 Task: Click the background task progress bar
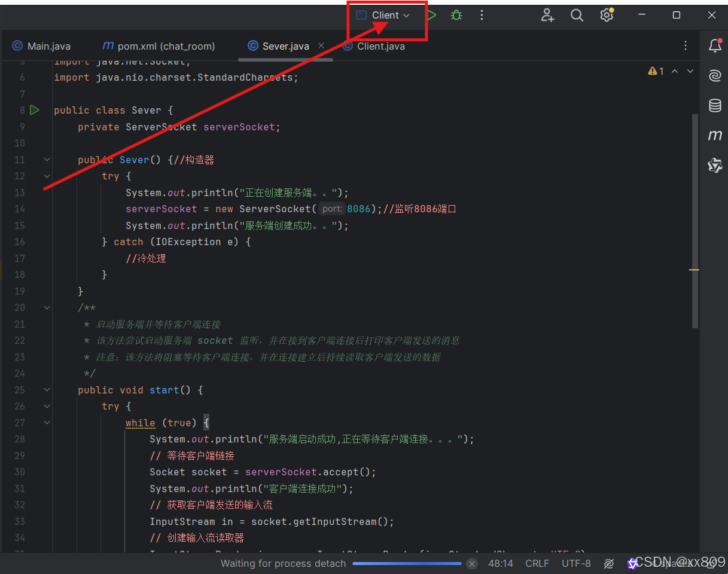tap(407, 563)
